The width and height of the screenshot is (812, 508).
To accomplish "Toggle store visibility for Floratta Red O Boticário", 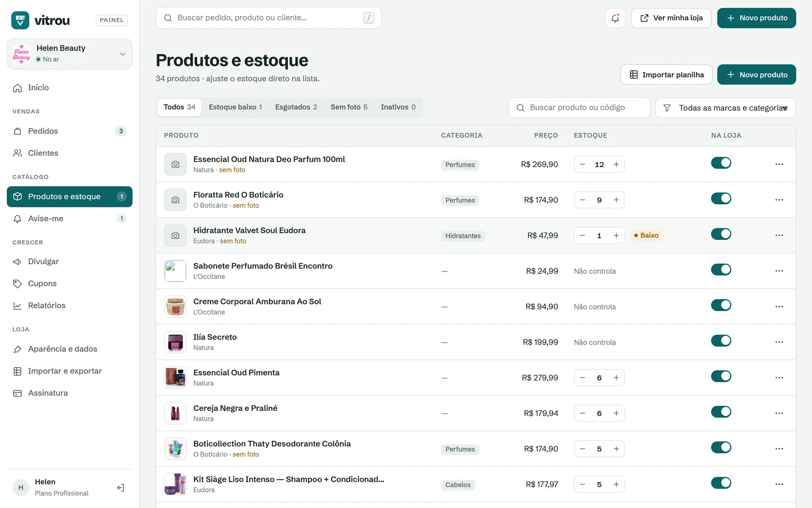I will point(721,199).
